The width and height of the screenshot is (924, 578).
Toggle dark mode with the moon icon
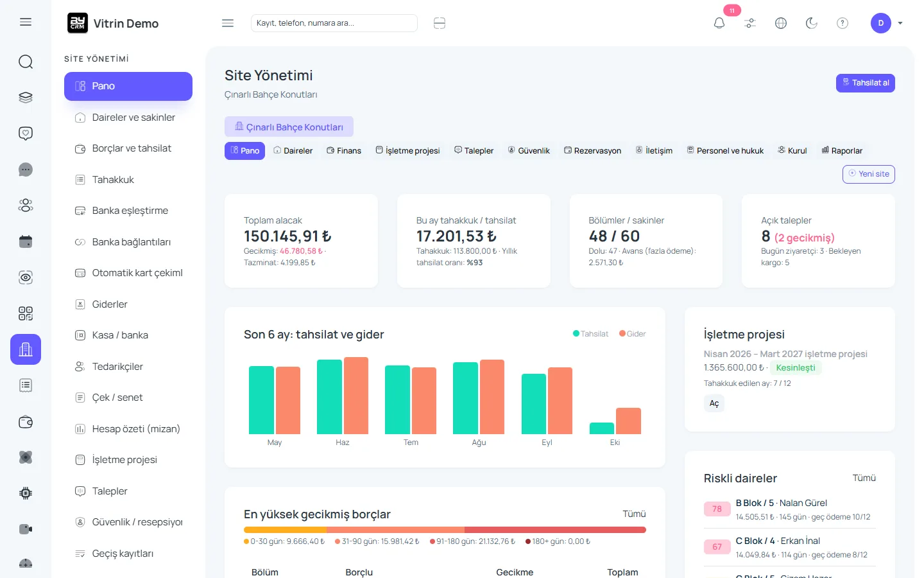(812, 23)
